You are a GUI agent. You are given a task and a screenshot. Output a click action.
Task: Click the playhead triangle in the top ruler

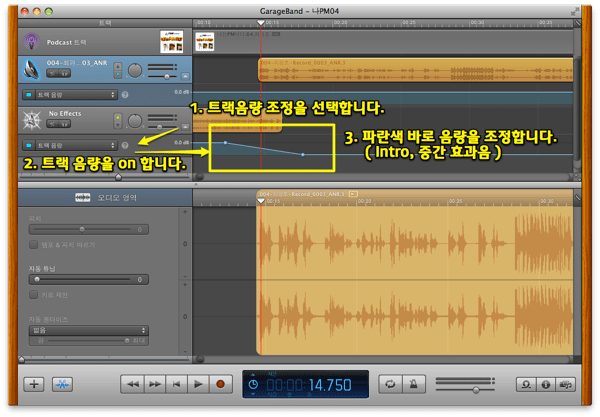tap(261, 23)
